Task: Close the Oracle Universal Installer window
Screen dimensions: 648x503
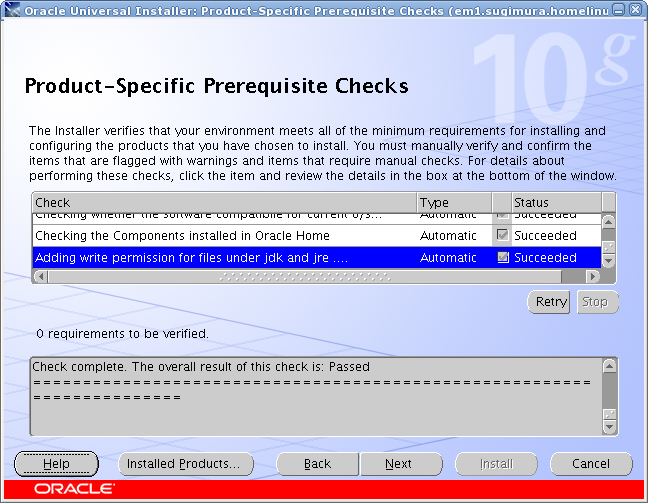Action: point(636,10)
